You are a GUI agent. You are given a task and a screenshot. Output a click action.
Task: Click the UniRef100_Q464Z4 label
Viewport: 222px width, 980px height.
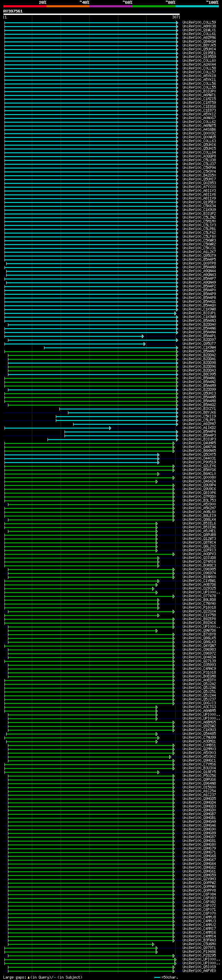point(199,481)
